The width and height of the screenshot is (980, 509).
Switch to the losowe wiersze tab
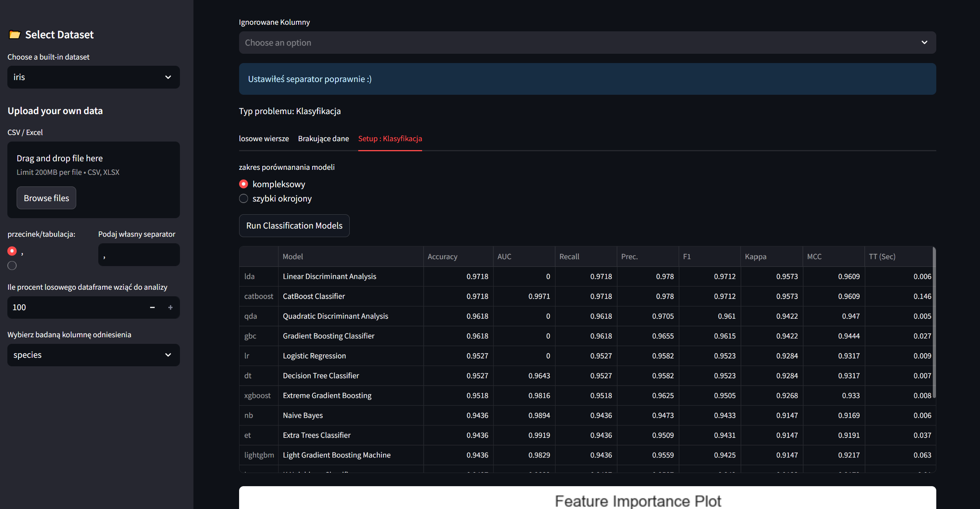[x=263, y=138]
